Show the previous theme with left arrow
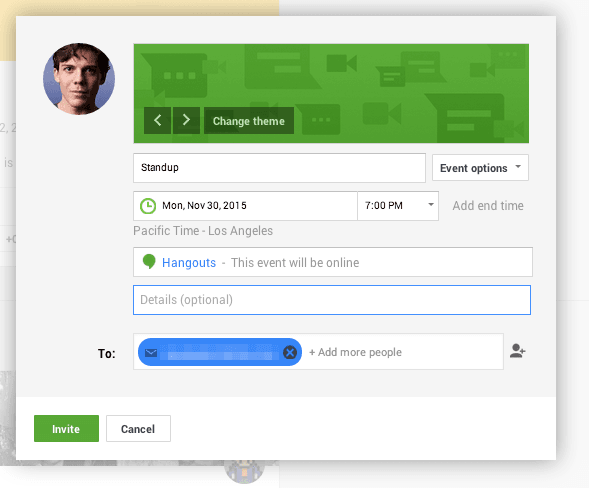This screenshot has height=488, width=589. coord(157,121)
